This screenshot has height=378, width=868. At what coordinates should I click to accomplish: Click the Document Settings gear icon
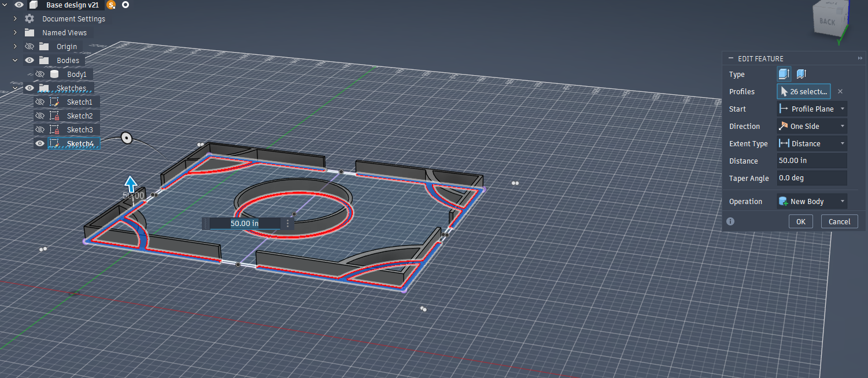(x=29, y=18)
